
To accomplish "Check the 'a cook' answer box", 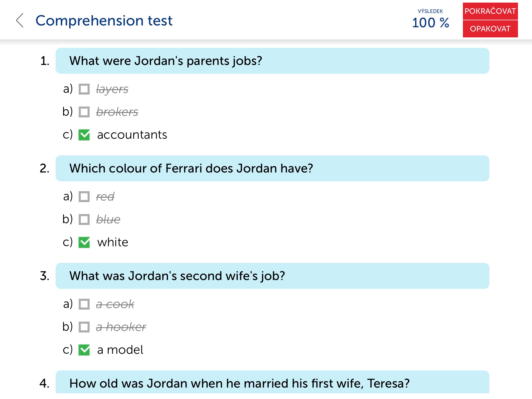I will click(x=84, y=304).
